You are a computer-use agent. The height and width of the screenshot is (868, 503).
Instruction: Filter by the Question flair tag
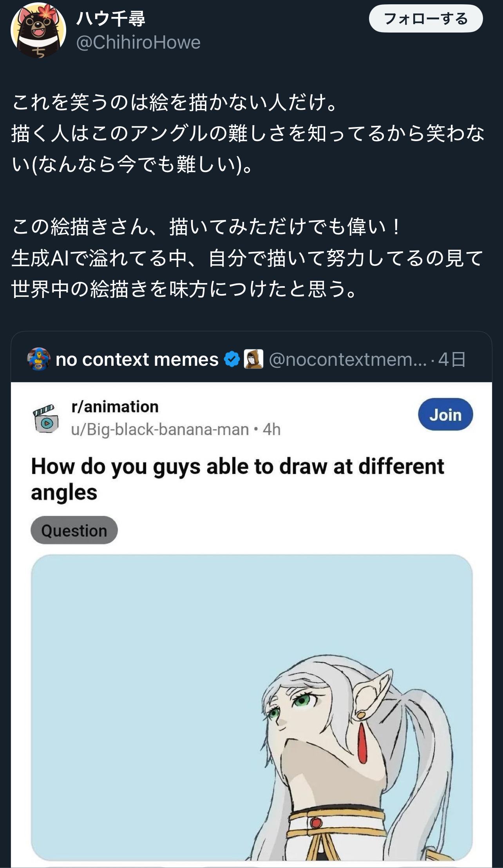[x=74, y=530]
